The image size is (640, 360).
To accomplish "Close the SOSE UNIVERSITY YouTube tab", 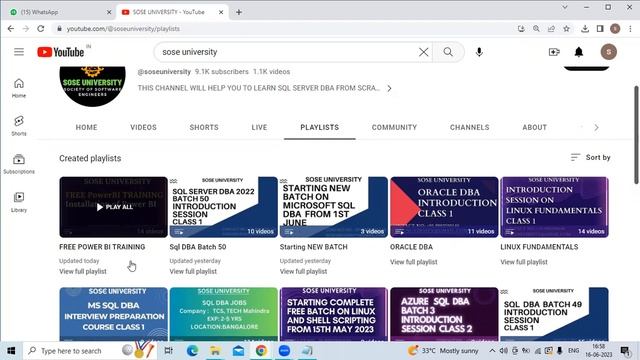I will click(x=221, y=12).
